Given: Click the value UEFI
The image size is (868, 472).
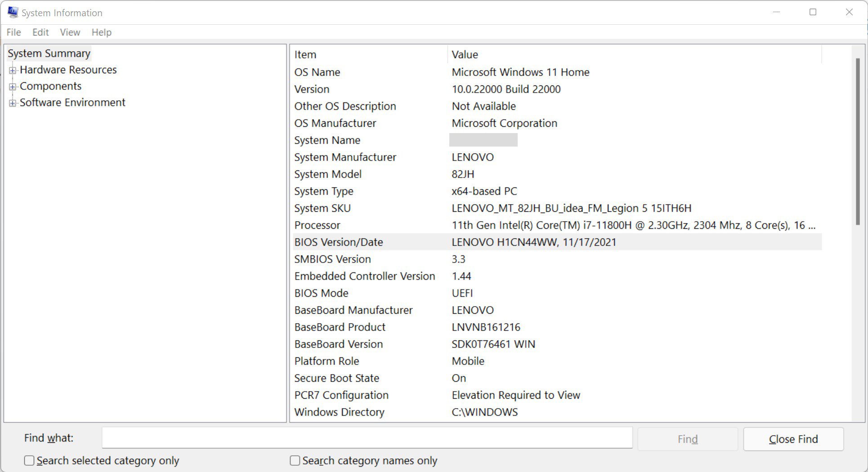Looking at the screenshot, I should point(462,293).
